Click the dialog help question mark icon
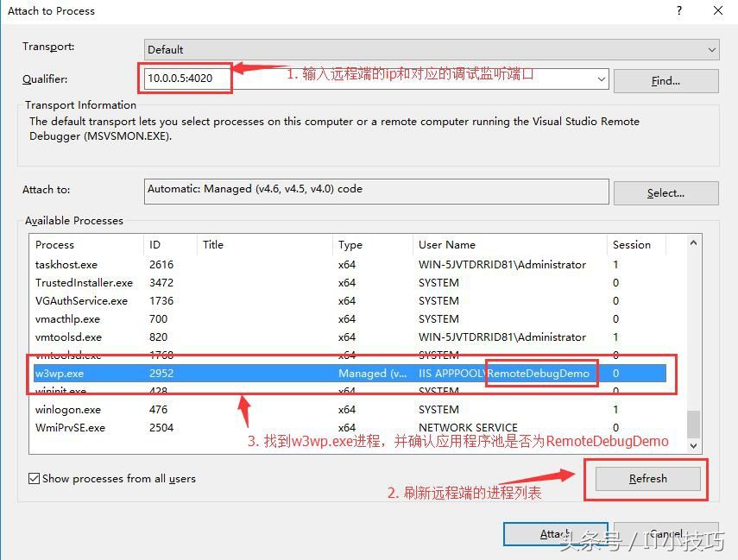The image size is (738, 560). point(679,10)
